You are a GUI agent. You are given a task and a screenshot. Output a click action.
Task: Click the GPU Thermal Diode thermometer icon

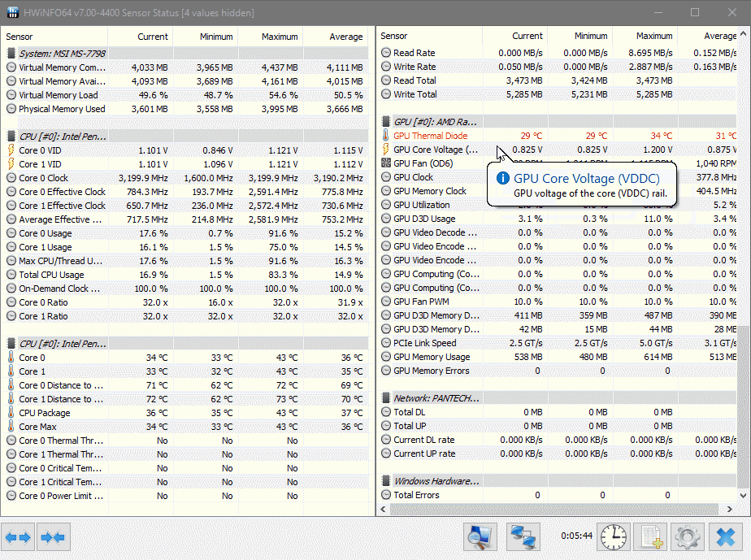[x=385, y=136]
